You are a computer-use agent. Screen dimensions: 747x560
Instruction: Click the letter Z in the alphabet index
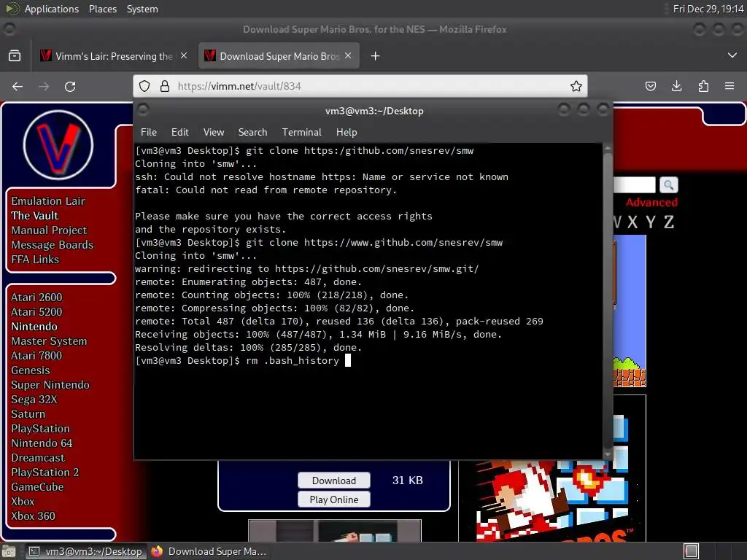tap(669, 222)
